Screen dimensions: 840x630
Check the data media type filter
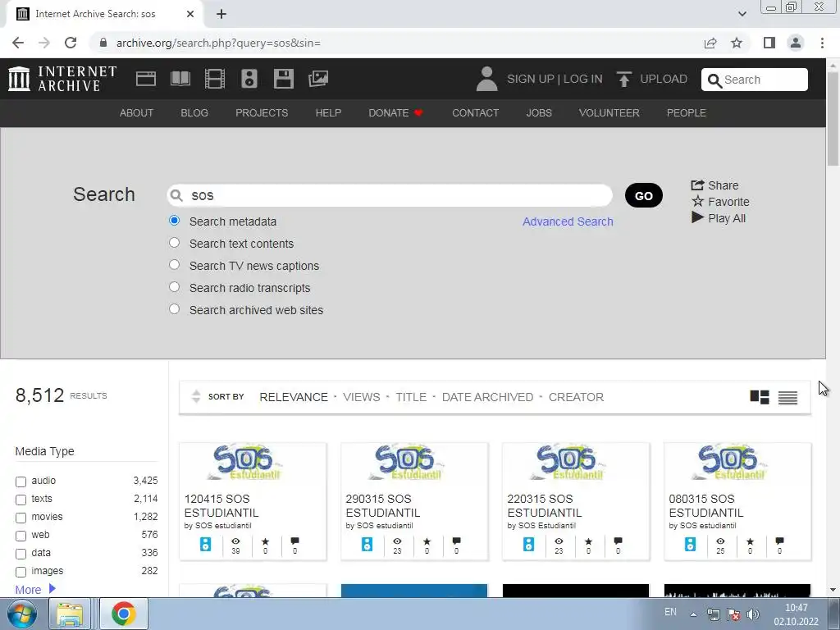[21, 554]
